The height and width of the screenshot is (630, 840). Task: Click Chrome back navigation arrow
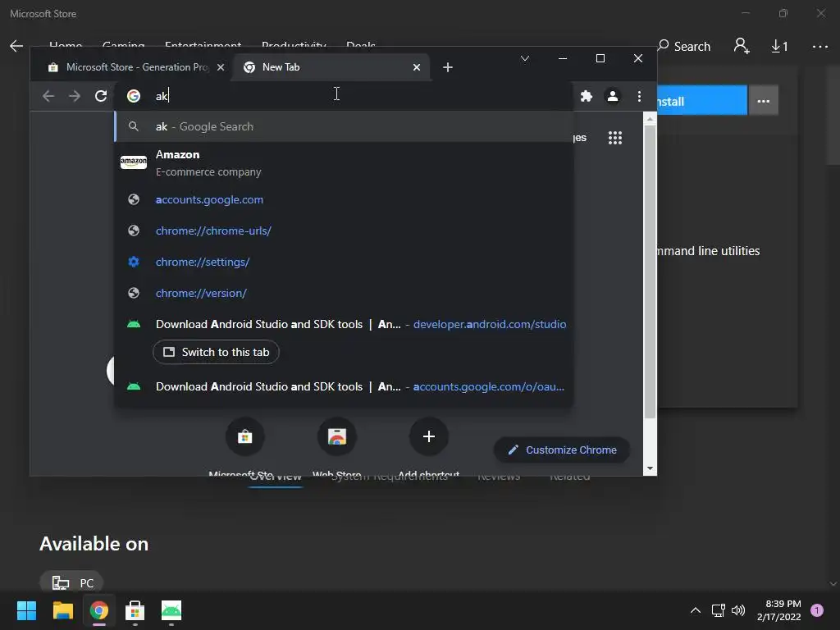tap(48, 96)
